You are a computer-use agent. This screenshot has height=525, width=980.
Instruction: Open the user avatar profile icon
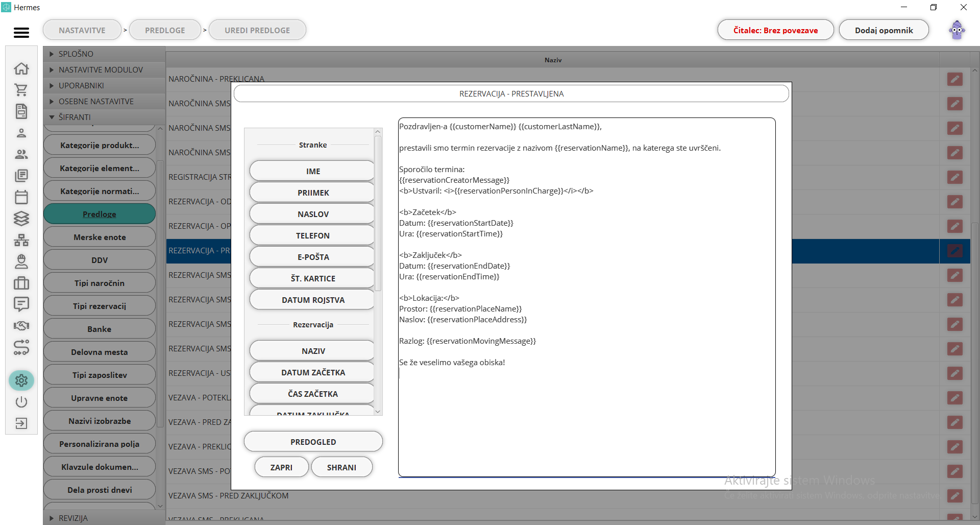957,30
